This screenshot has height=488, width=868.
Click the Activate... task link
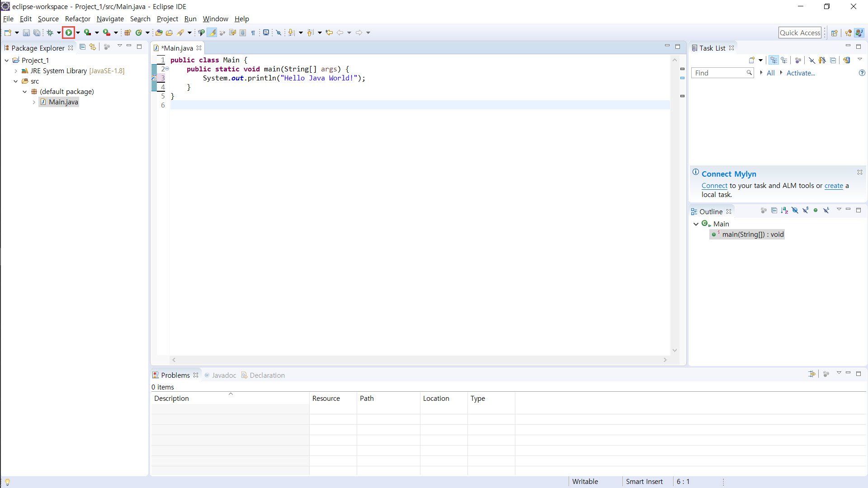coord(801,73)
